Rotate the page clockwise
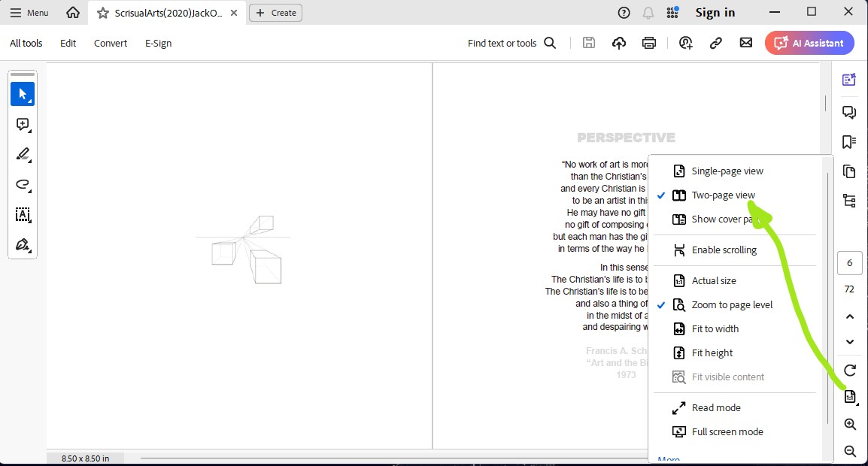868x466 pixels. [849, 370]
